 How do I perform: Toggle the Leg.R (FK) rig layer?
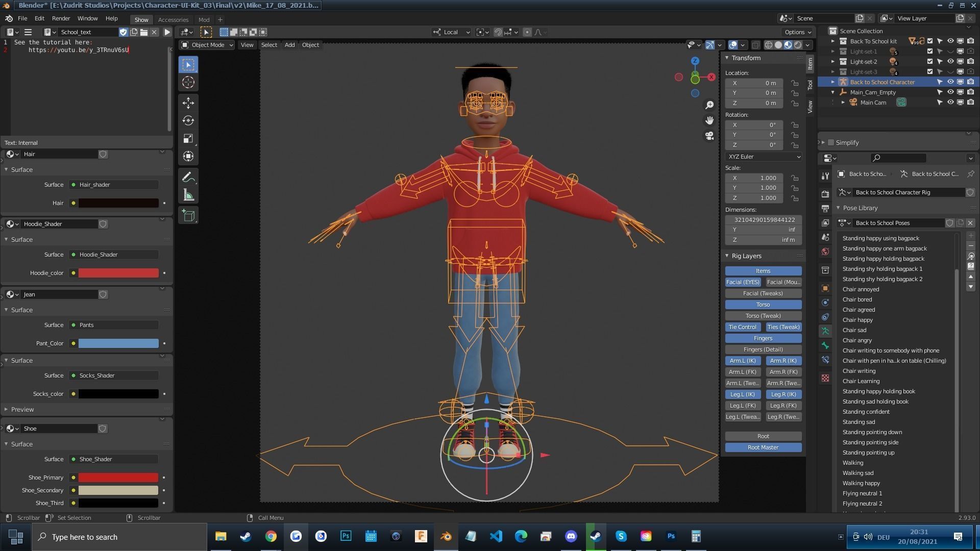pyautogui.click(x=783, y=406)
